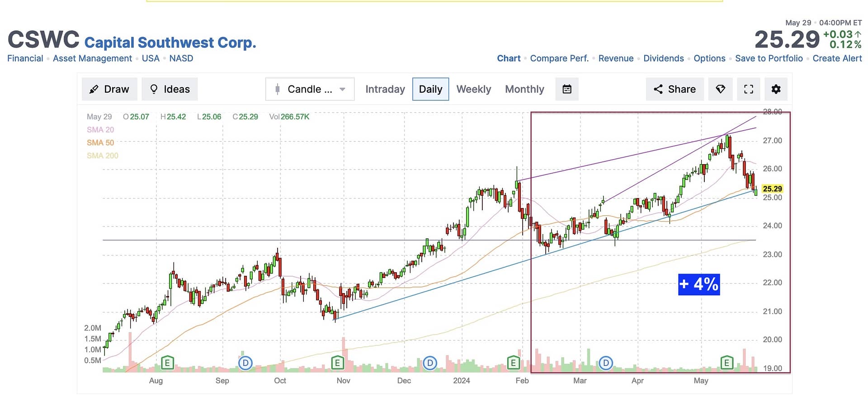Click the L 25.06 low value

click(209, 117)
